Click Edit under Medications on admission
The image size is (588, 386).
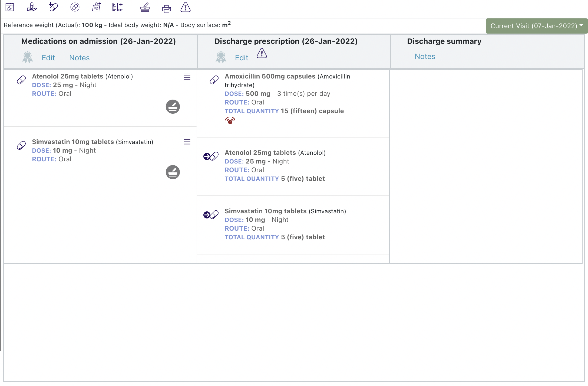point(48,58)
